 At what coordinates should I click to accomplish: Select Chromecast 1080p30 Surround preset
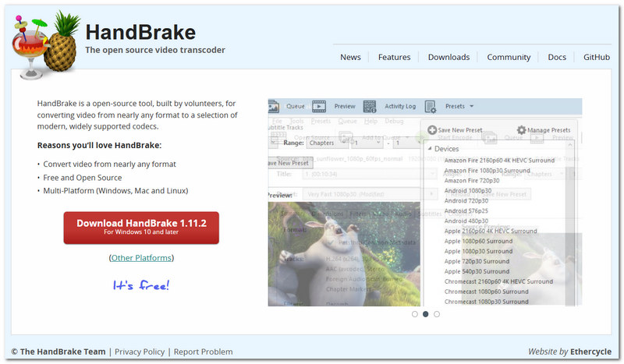(486, 302)
